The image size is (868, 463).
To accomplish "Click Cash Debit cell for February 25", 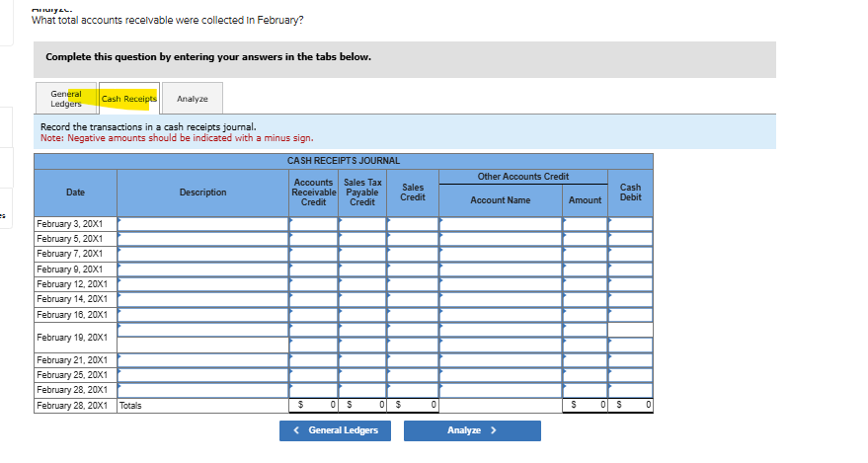I will click(630, 375).
